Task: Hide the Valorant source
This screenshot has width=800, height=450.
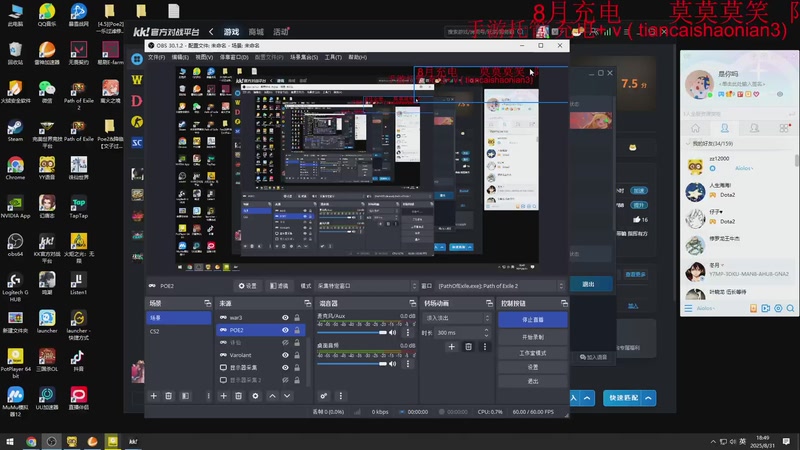Action: [x=285, y=355]
